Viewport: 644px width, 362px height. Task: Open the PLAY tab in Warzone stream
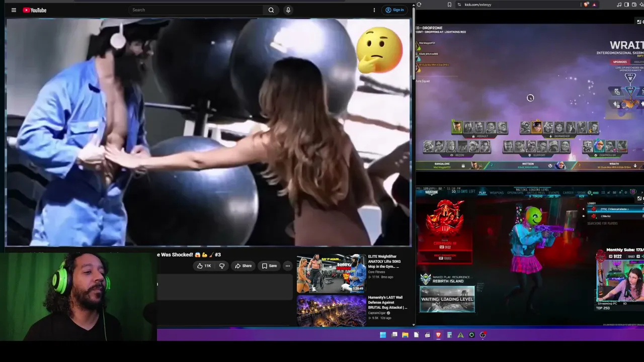point(482,193)
